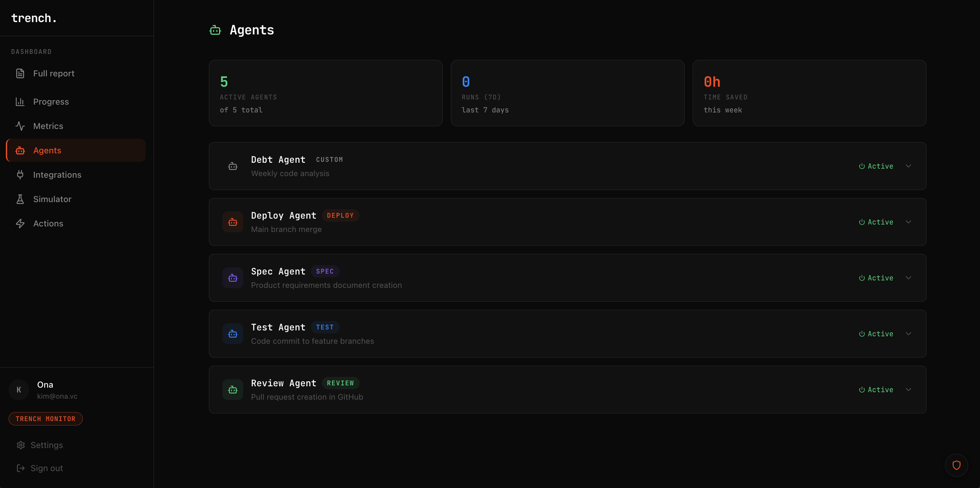Expand the Debt Agent row chevron
Screen dimensions: 980x488
pos(908,166)
